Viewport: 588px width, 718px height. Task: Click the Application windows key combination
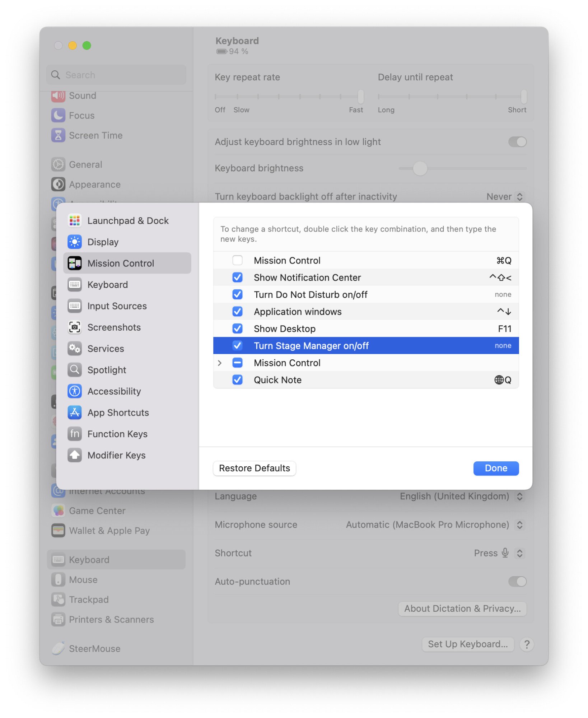coord(504,312)
